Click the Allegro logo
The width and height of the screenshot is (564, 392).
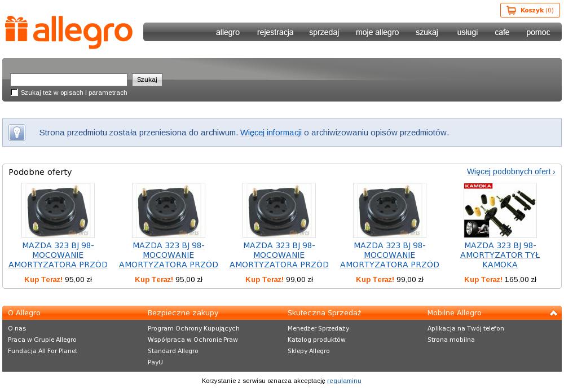pos(69,32)
